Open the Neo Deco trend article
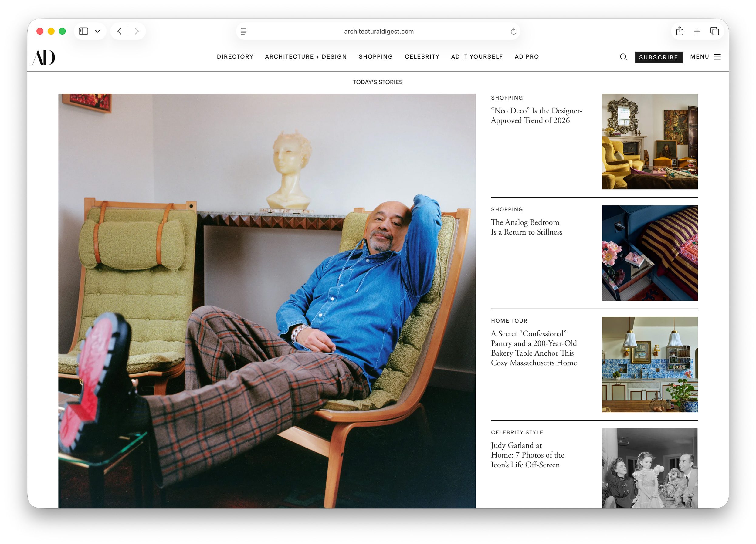Image resolution: width=756 pixels, height=544 pixels. [x=536, y=115]
